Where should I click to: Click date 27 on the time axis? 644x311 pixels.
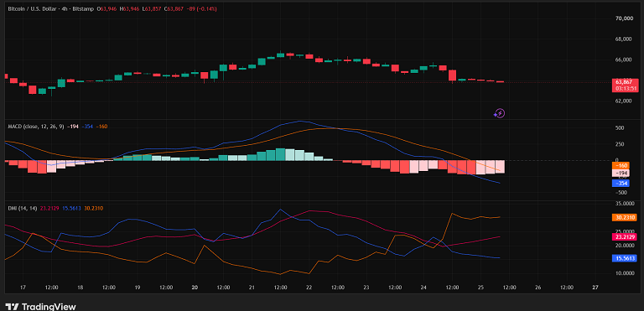click(595, 288)
